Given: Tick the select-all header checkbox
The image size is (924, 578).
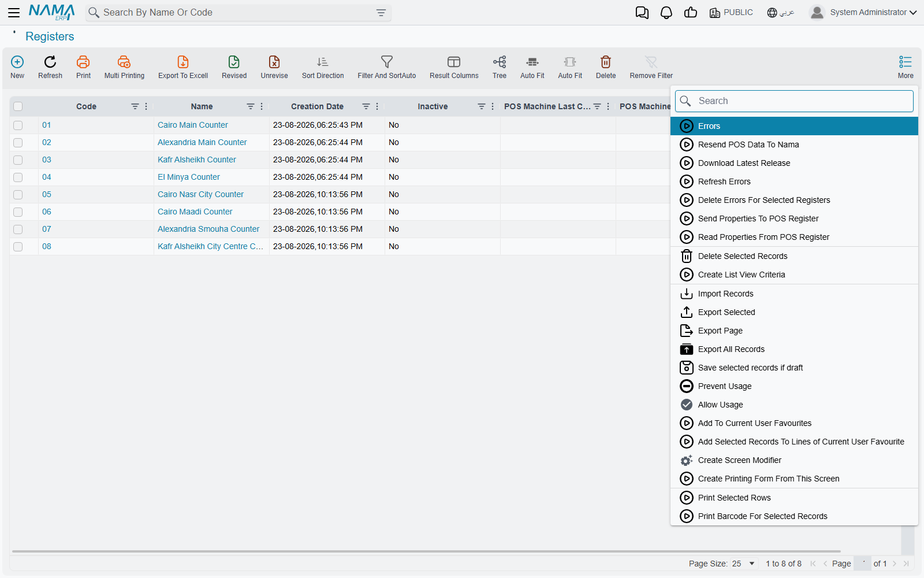Looking at the screenshot, I should coord(18,106).
